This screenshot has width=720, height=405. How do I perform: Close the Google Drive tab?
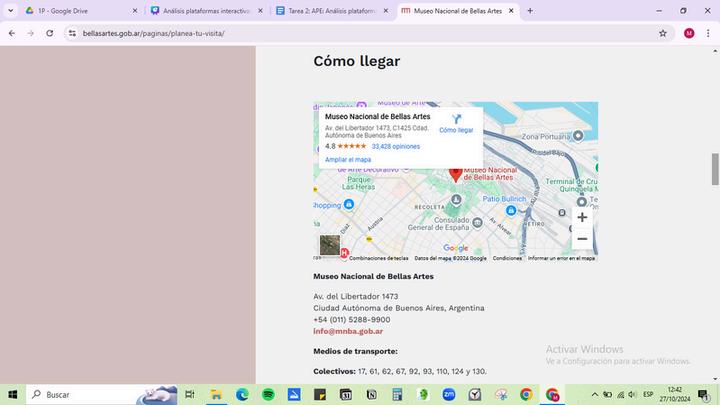click(135, 11)
